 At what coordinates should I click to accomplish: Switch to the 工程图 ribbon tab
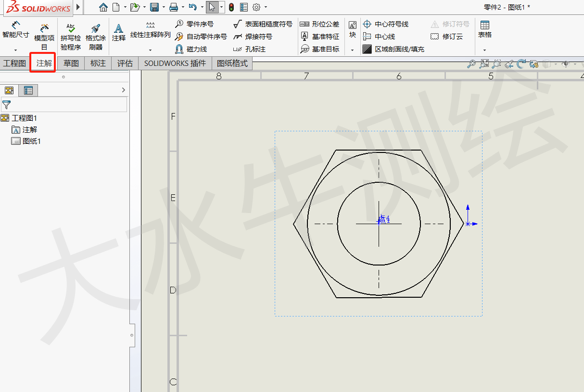click(14, 63)
